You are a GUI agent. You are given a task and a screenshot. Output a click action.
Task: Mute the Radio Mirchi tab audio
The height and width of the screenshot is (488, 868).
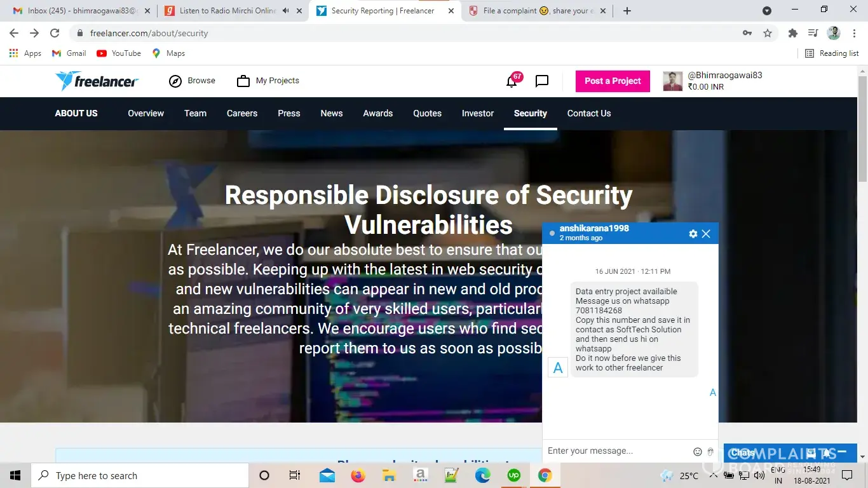pos(285,11)
